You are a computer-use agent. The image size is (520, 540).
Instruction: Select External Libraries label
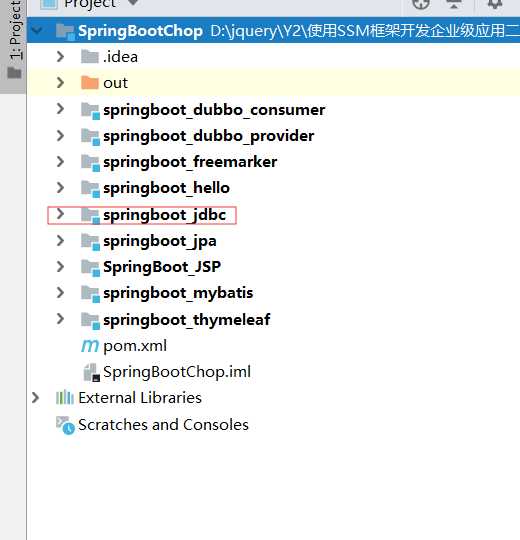pyautogui.click(x=140, y=398)
